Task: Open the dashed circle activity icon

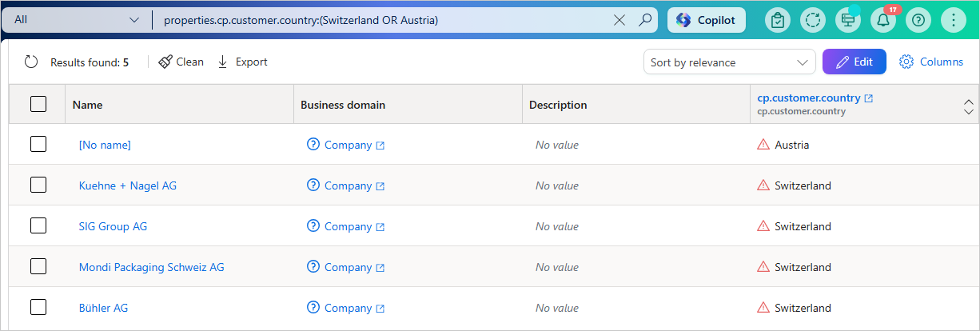Action: pyautogui.click(x=813, y=20)
